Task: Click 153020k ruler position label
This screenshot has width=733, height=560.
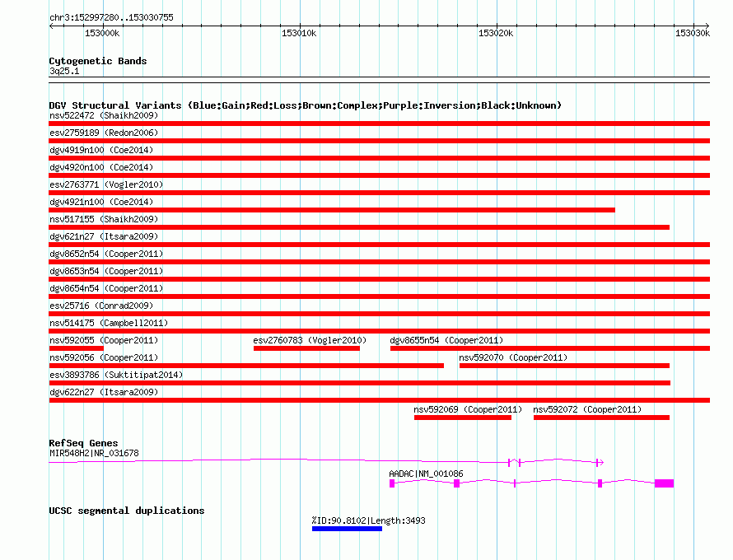Action: pyautogui.click(x=496, y=33)
